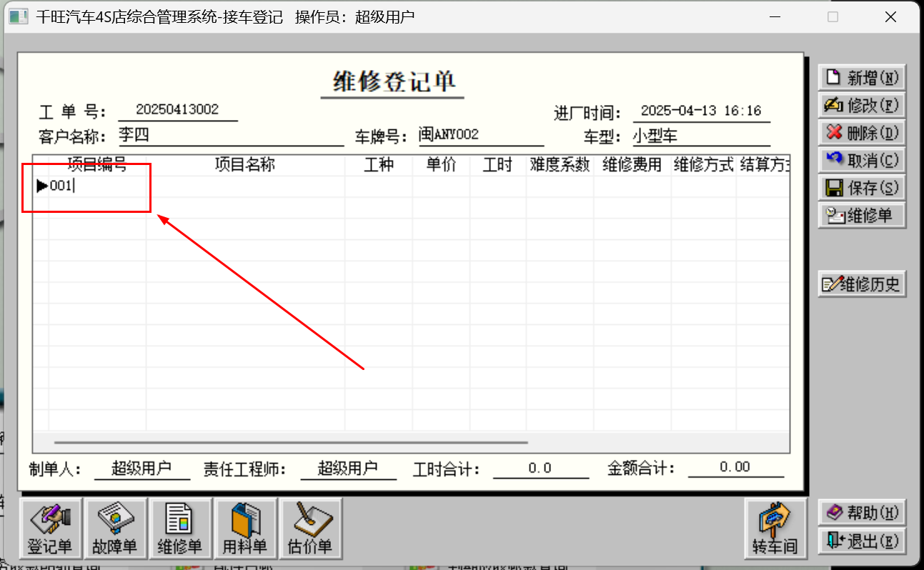Click the 项目编号 column header
Image resolution: width=924 pixels, height=570 pixels.
(97, 165)
